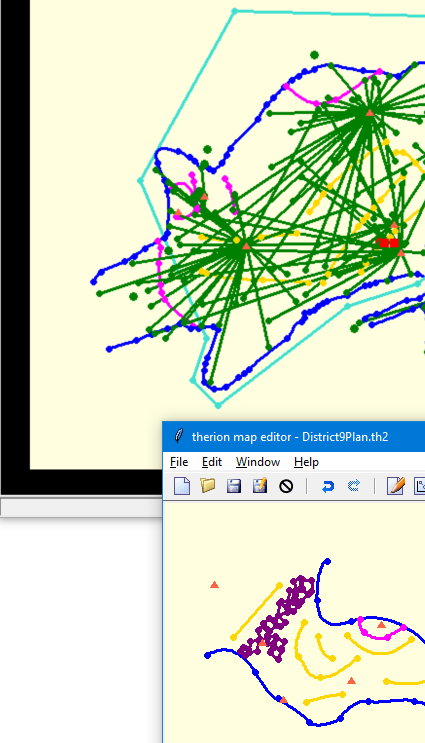Click the new file icon
Screen dimensions: 425x743
[182, 486]
